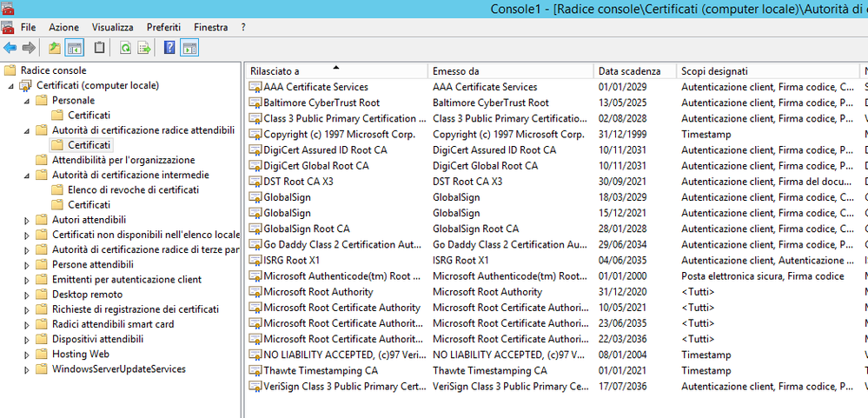Expand the Hosting Web node
The width and height of the screenshot is (868, 418).
pos(27,355)
